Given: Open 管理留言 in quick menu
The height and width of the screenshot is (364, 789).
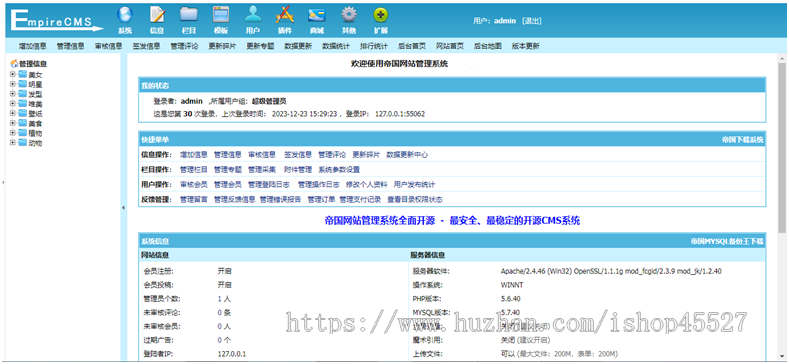Looking at the screenshot, I should [x=194, y=199].
